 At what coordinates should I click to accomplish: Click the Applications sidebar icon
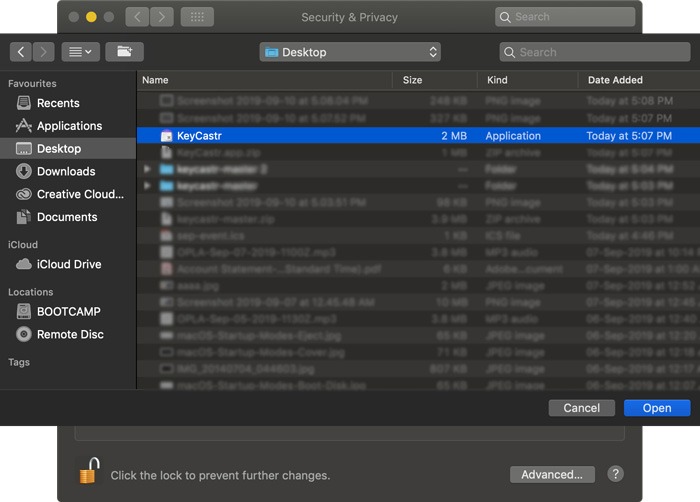click(x=24, y=126)
